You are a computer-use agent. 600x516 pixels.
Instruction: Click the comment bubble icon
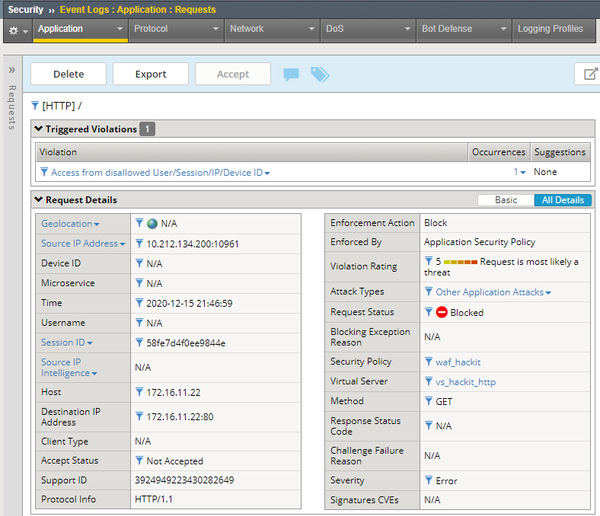click(x=291, y=74)
